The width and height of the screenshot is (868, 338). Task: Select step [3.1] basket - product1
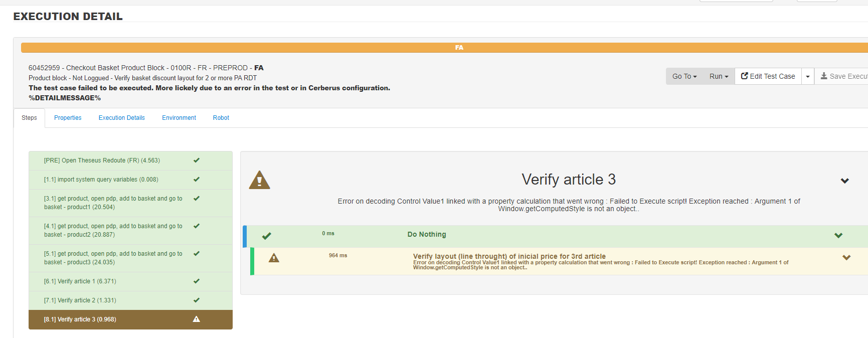pyautogui.click(x=130, y=203)
